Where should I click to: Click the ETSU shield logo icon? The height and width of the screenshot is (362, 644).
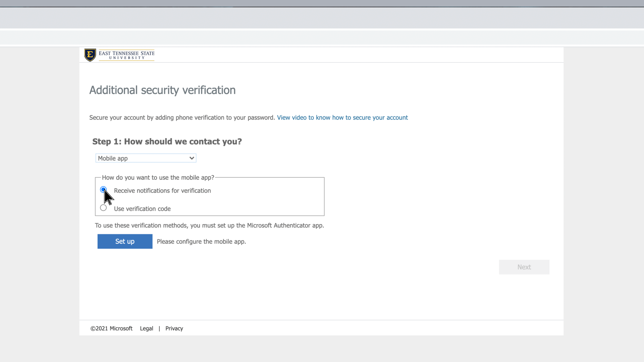[x=90, y=55]
